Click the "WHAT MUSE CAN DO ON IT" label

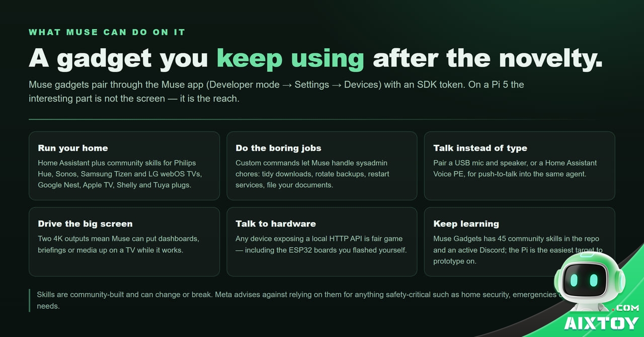pyautogui.click(x=107, y=32)
